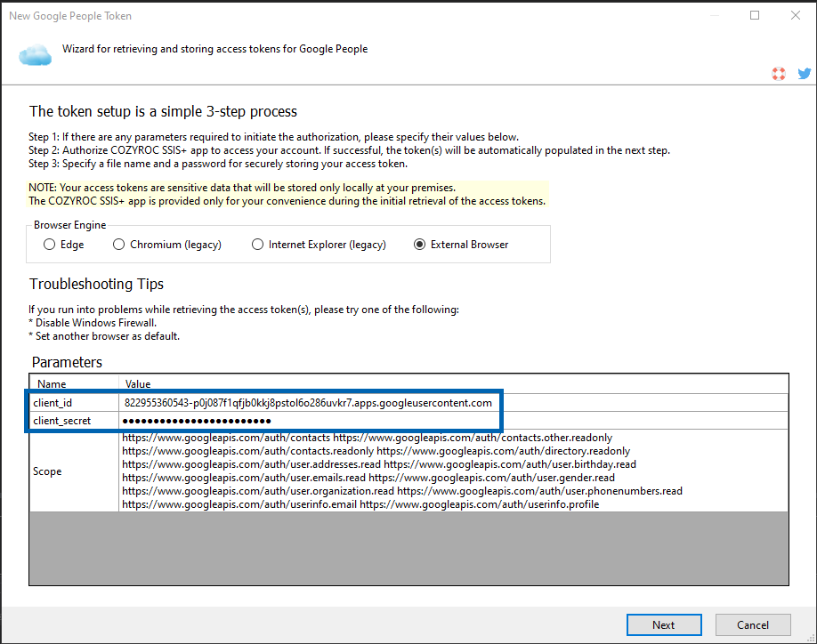Minimize the New Google People Token window
This screenshot has height=644, width=817.
(x=715, y=15)
